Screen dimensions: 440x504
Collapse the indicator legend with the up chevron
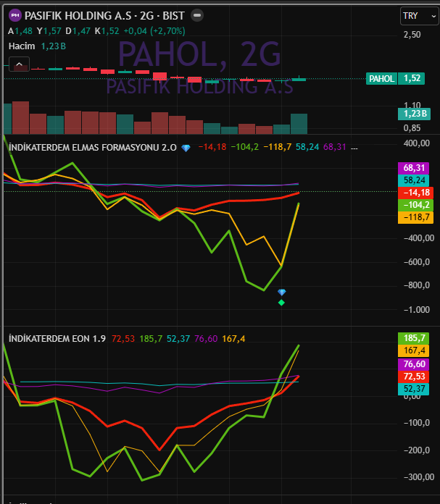click(x=20, y=64)
